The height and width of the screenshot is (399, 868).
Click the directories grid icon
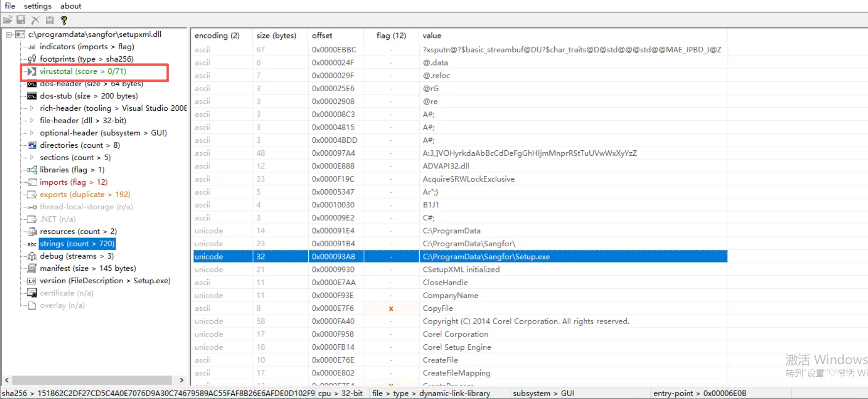tap(32, 145)
